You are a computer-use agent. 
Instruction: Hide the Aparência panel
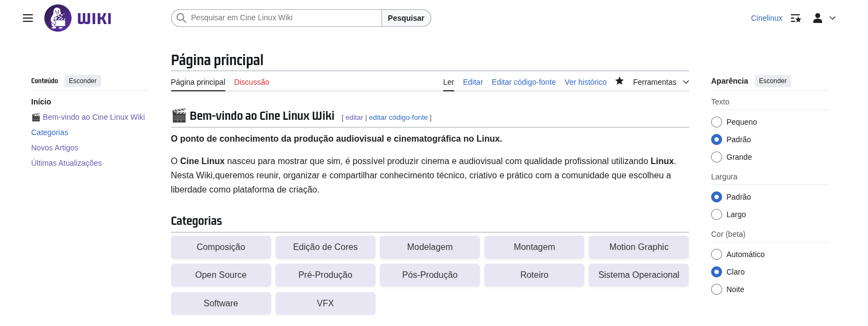coord(773,81)
